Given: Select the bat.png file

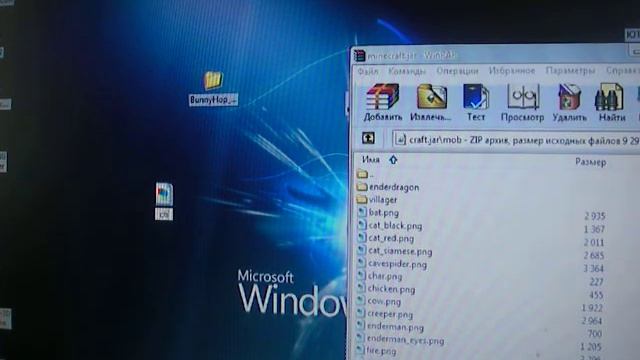Looking at the screenshot, I should pos(378,213).
